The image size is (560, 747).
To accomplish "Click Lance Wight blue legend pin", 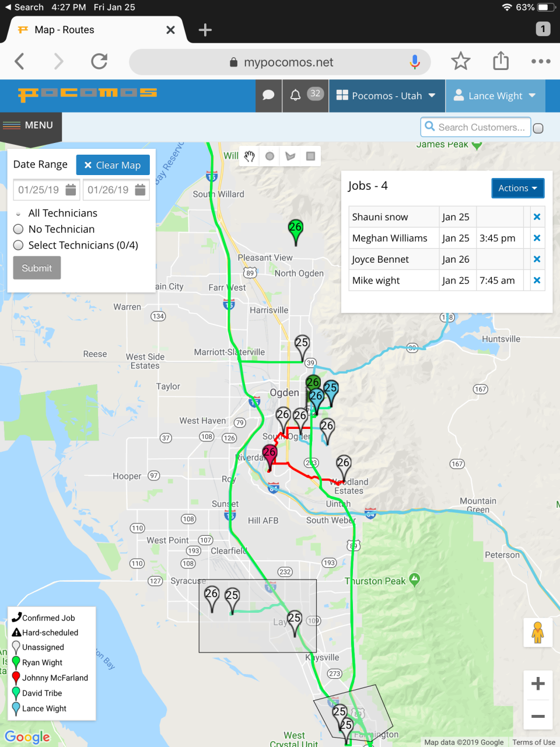I will click(x=16, y=709).
